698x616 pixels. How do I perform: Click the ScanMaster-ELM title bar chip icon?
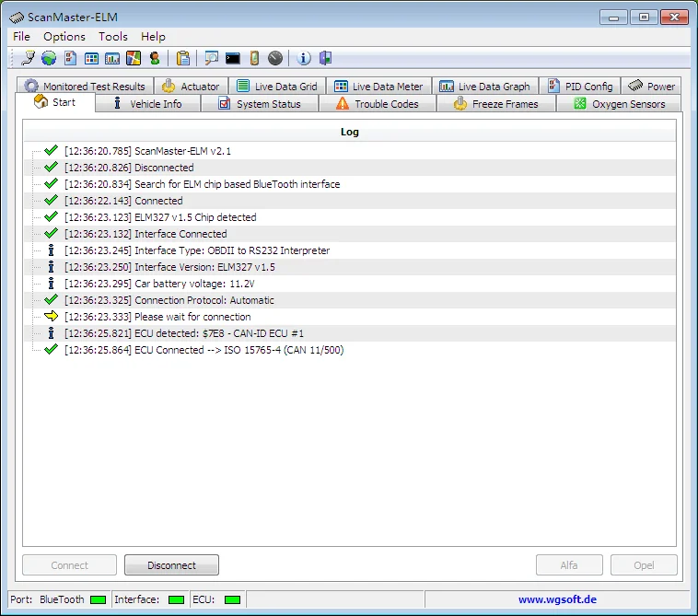tap(17, 17)
